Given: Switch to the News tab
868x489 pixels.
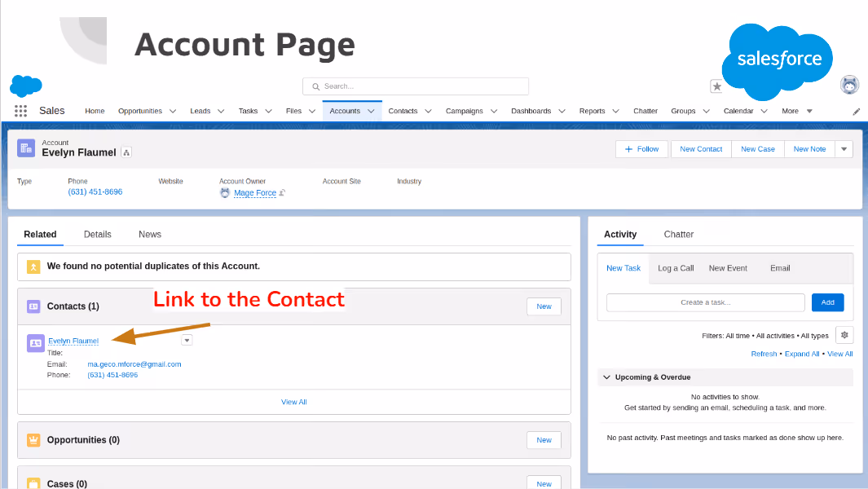Looking at the screenshot, I should point(150,234).
